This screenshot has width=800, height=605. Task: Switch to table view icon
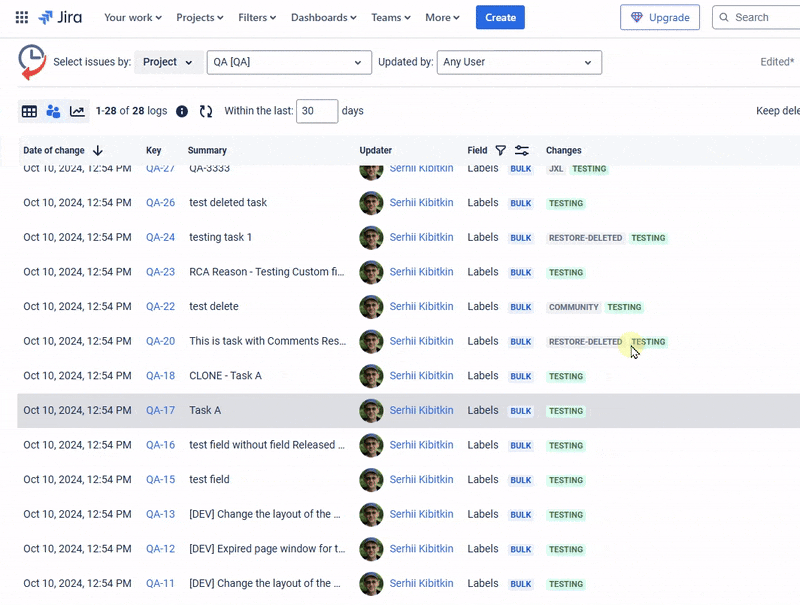pos(29,111)
